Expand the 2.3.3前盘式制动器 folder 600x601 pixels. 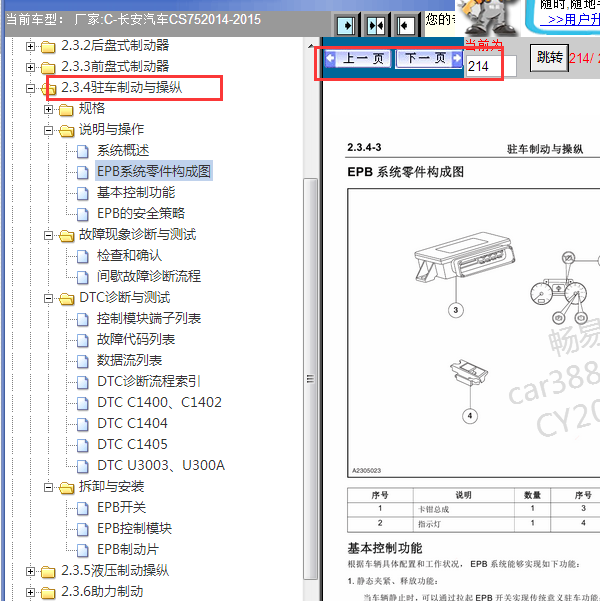tap(30, 67)
